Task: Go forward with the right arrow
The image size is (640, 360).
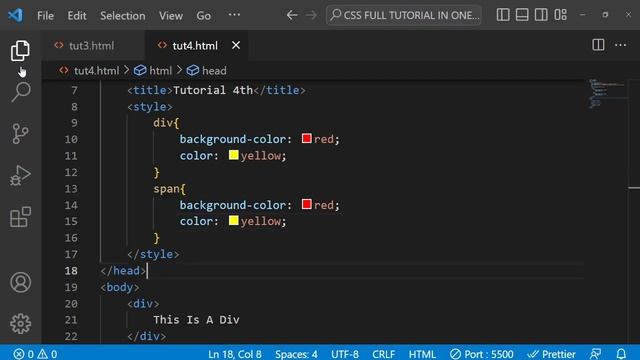Action: pos(311,16)
